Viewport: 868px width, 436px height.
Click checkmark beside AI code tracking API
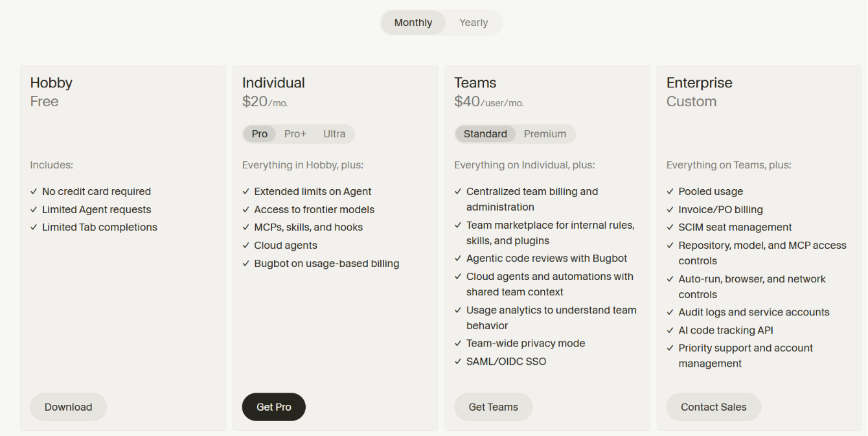point(670,330)
